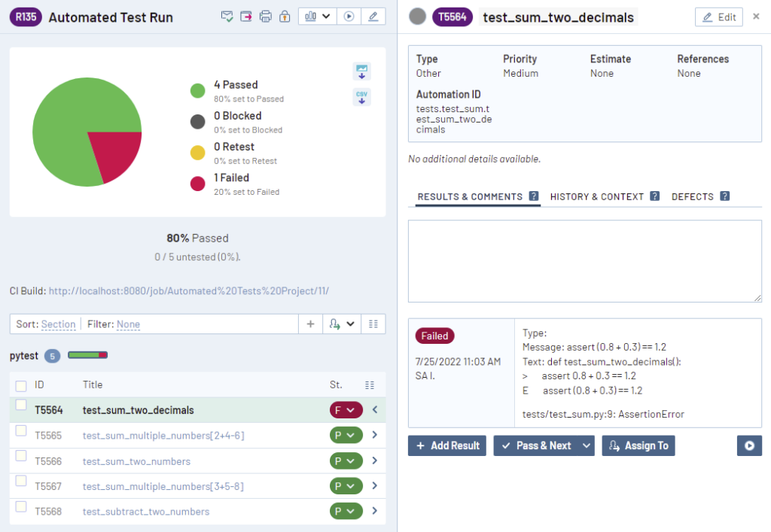Start the rerun via play icon
The image size is (771, 532).
(349, 16)
